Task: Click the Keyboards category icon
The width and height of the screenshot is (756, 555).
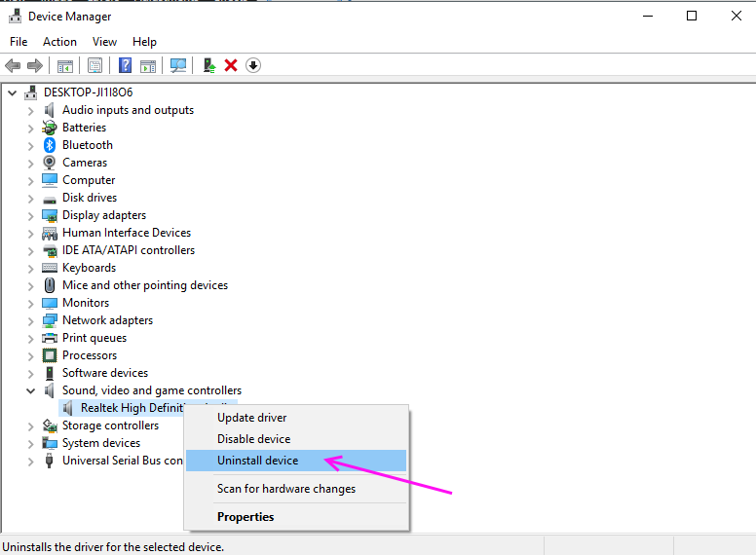Action: 49,268
